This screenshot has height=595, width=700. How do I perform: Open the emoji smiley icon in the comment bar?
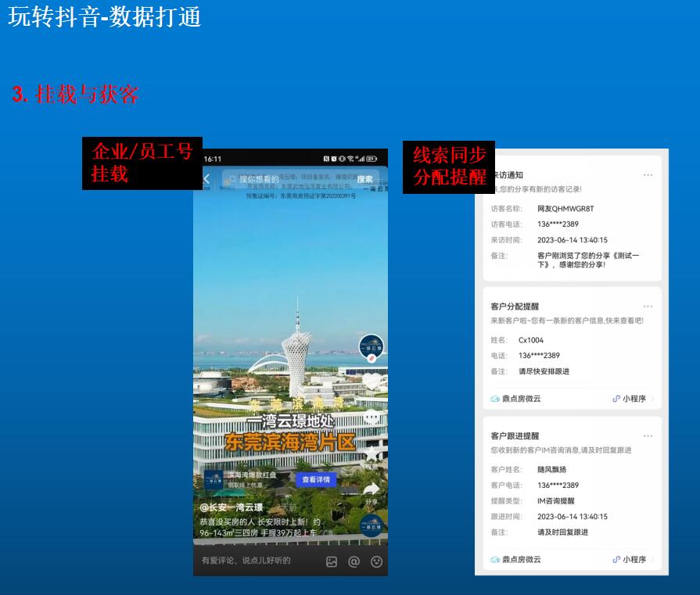(376, 561)
